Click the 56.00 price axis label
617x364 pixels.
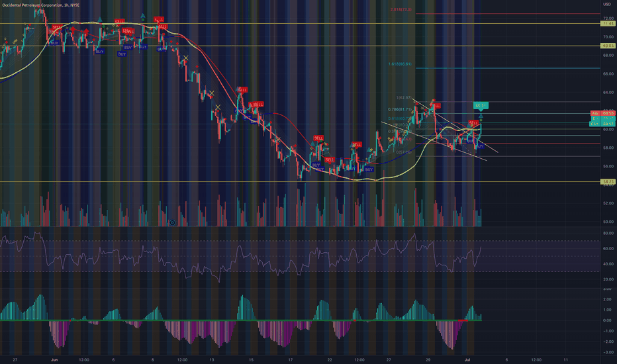[x=608, y=167]
